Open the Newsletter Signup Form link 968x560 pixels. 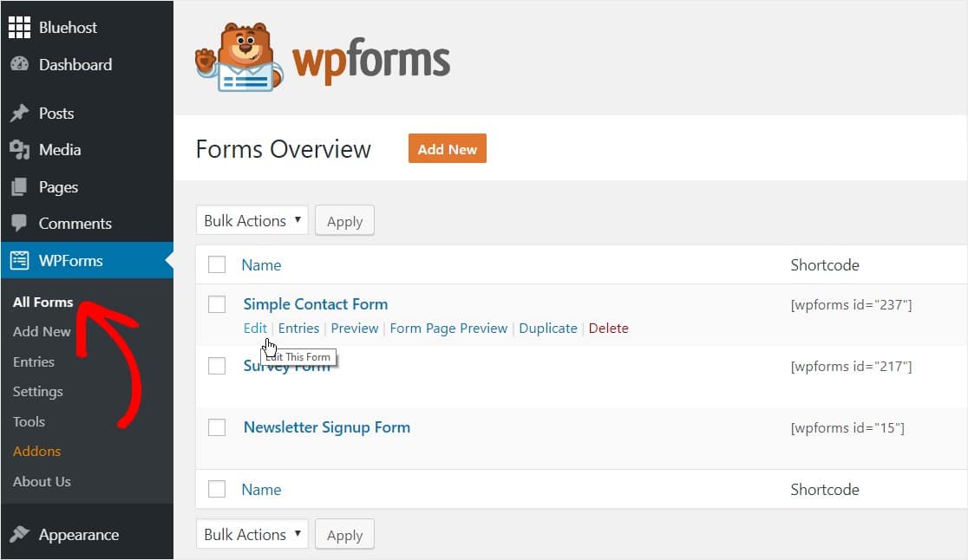[327, 427]
